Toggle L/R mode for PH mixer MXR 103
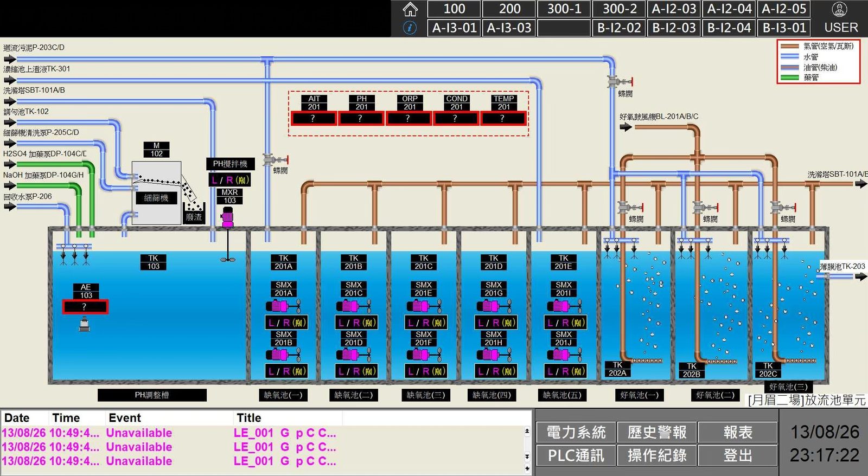Screen dimensions: 868x476 (x=229, y=180)
